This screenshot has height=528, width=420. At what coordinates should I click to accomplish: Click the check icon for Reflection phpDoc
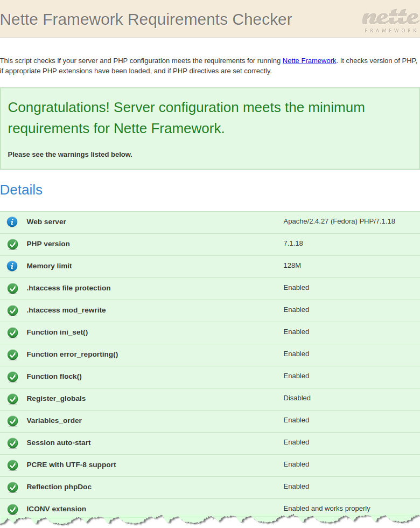click(13, 487)
